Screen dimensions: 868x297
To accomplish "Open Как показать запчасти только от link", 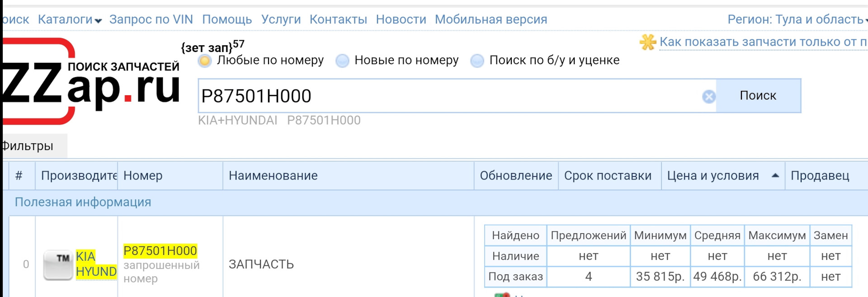I will 763,42.
